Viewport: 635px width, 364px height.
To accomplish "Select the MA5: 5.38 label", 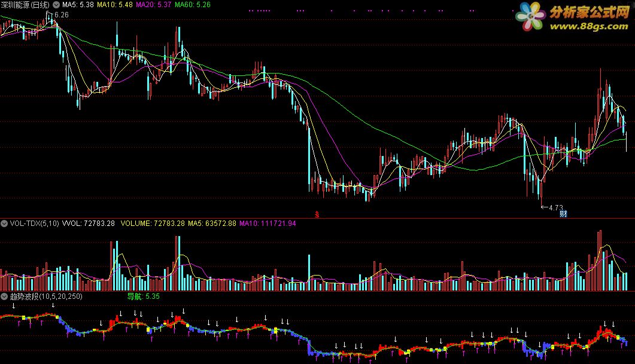I will coord(78,5).
